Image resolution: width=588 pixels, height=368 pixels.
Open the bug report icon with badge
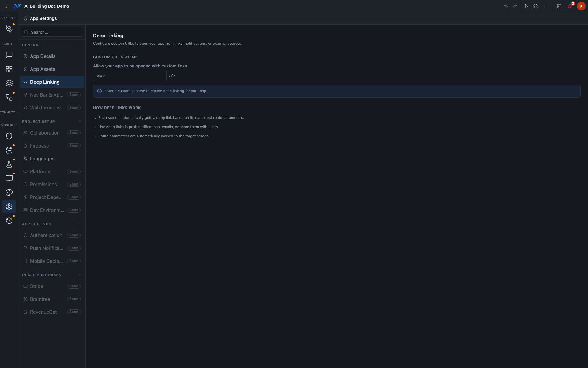pyautogui.click(x=570, y=6)
